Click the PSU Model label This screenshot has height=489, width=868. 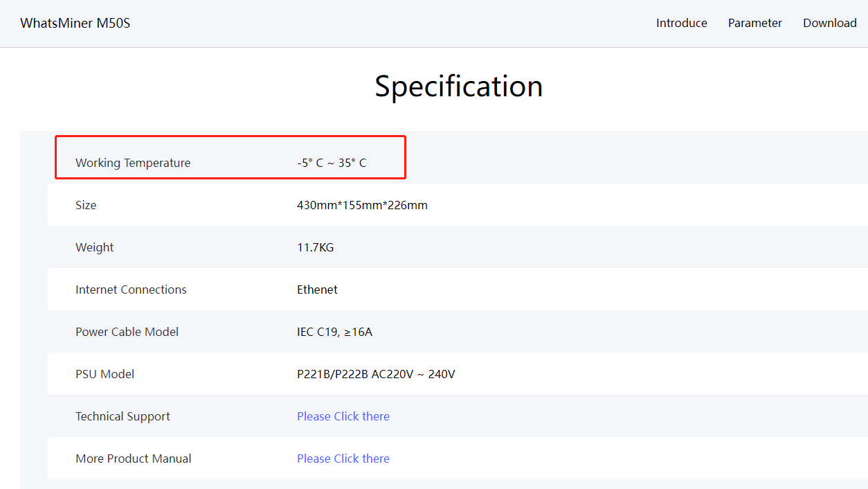[x=105, y=374]
